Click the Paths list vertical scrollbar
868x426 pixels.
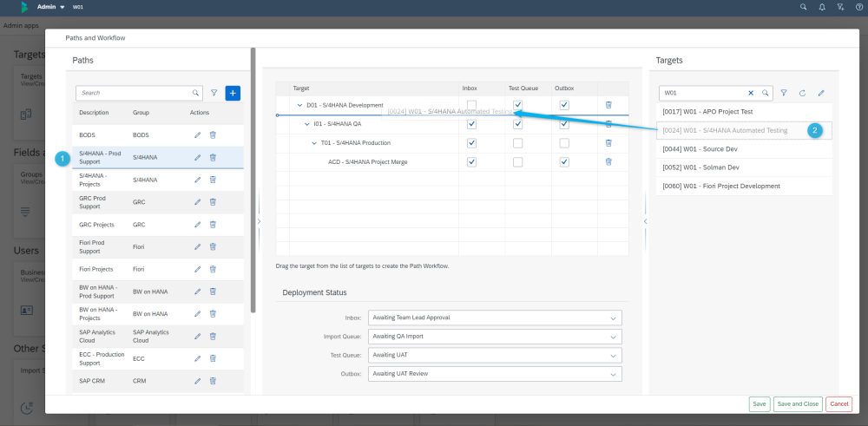point(253,180)
